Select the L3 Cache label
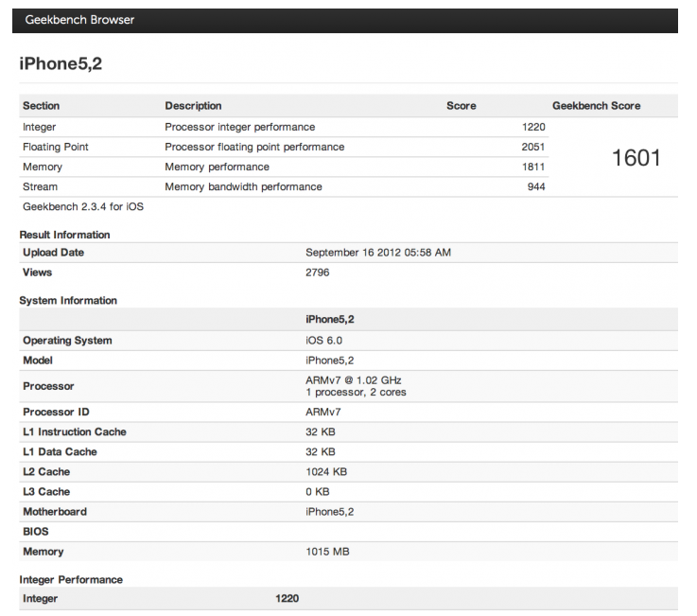Image resolution: width=697 pixels, height=616 pixels. [x=46, y=492]
